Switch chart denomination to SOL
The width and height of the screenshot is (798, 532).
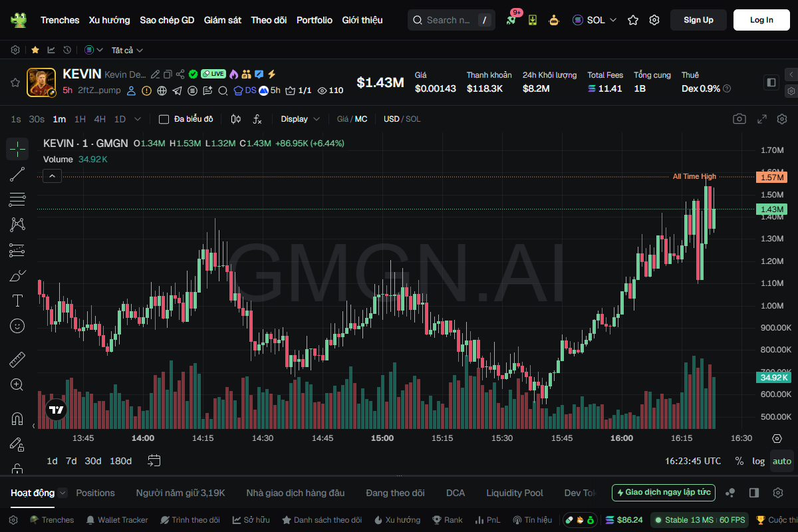point(413,119)
